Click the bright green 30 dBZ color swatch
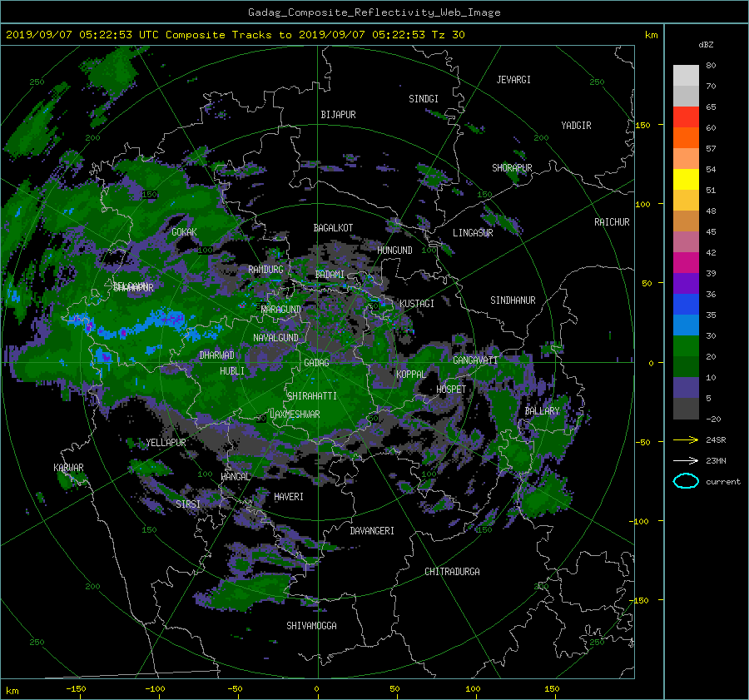The height and width of the screenshot is (700, 749). pyautogui.click(x=686, y=346)
